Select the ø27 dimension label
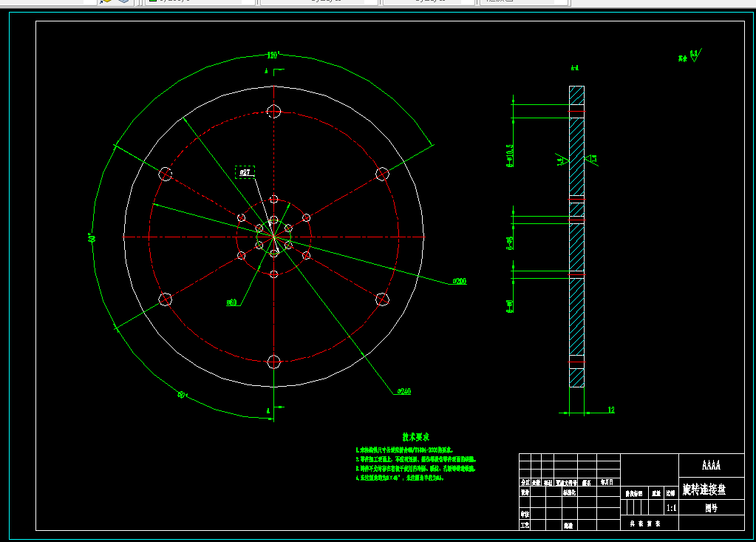Viewport: 756px width, 542px height. tap(245, 172)
